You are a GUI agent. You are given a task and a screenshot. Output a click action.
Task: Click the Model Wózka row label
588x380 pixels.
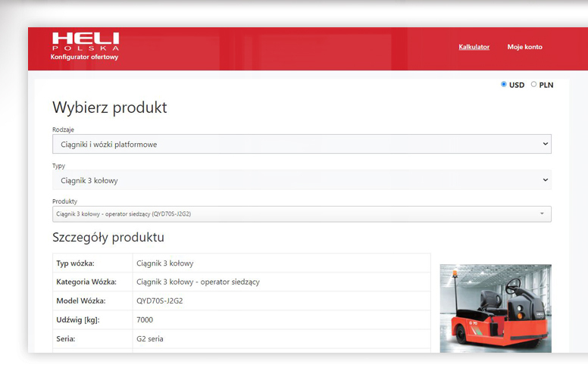pyautogui.click(x=81, y=301)
